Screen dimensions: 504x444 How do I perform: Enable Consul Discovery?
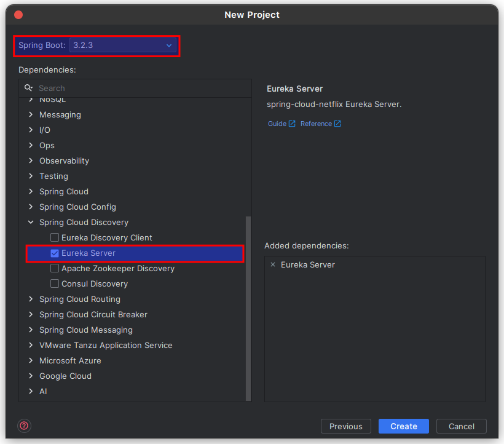(54, 283)
